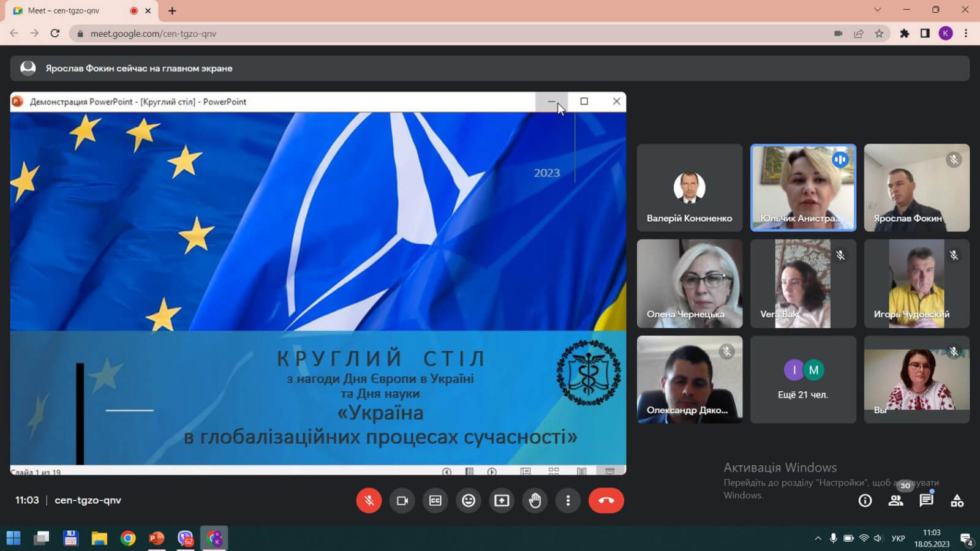Select Игорь Чудовский video tile

point(917,283)
